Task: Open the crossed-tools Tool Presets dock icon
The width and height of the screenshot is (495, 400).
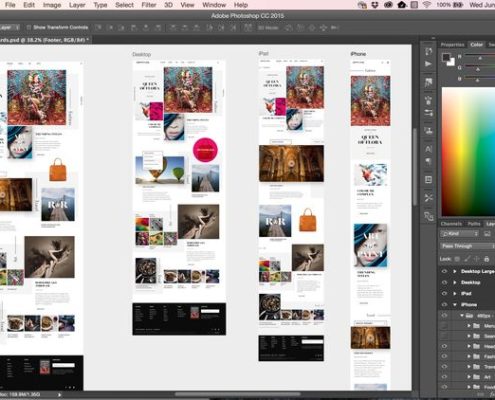Action: point(428,198)
